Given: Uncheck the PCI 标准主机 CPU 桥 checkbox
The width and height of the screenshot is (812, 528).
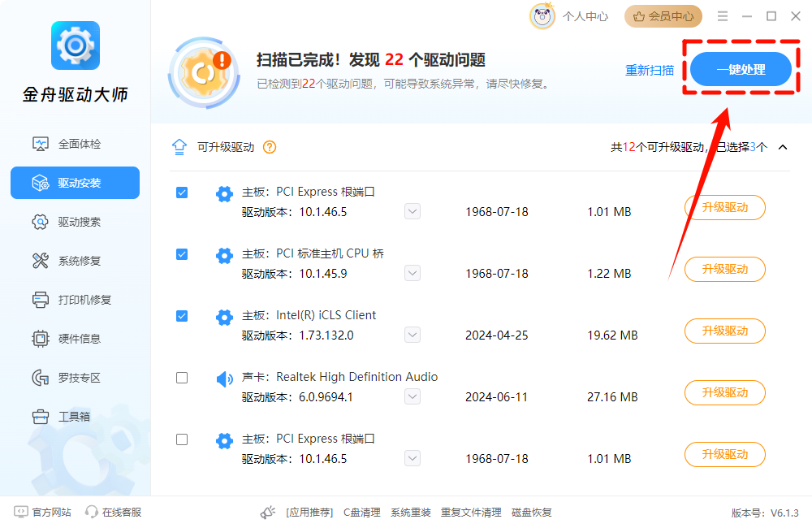Looking at the screenshot, I should pos(182,254).
